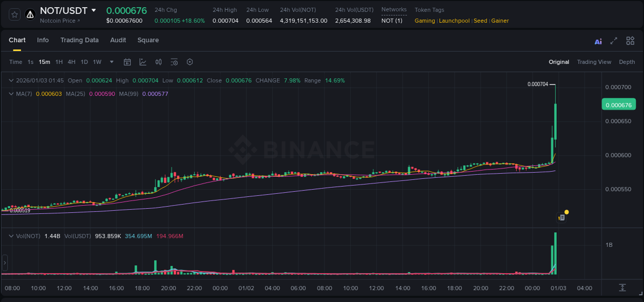Add NOT/USDT to favorites with the star
Screen dimensions: 644x302
pyautogui.click(x=14, y=15)
